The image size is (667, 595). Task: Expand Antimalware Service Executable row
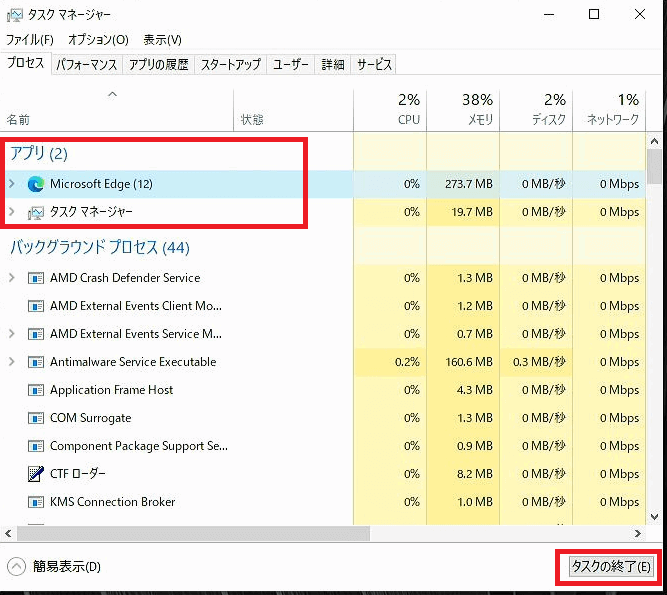[12, 362]
